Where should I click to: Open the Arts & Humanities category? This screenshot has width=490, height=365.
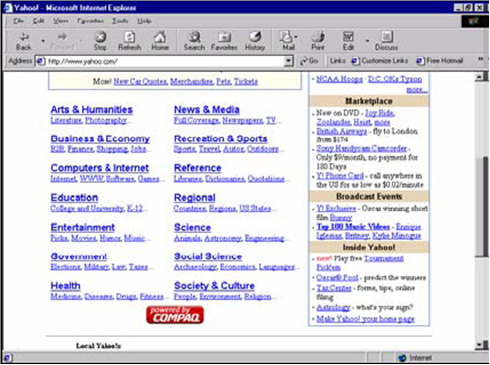click(92, 110)
